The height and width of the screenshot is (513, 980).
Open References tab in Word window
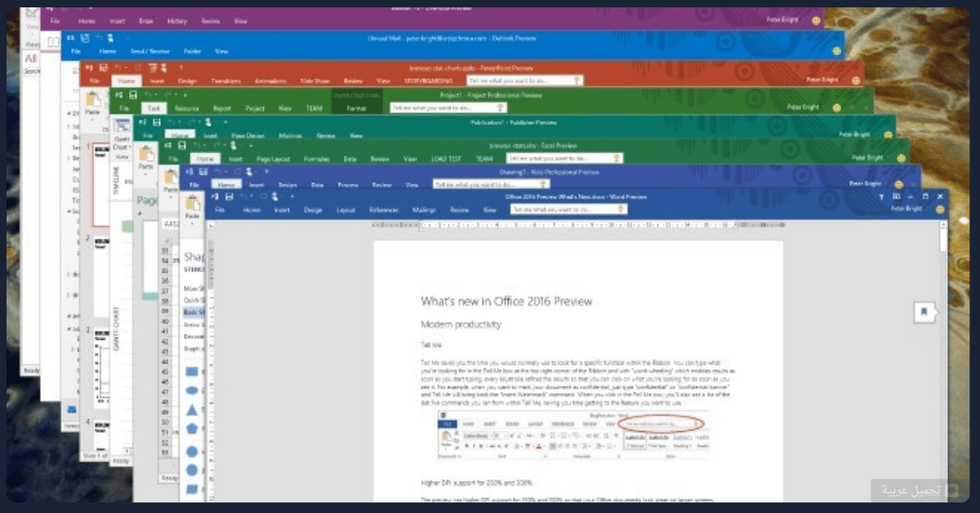(383, 210)
